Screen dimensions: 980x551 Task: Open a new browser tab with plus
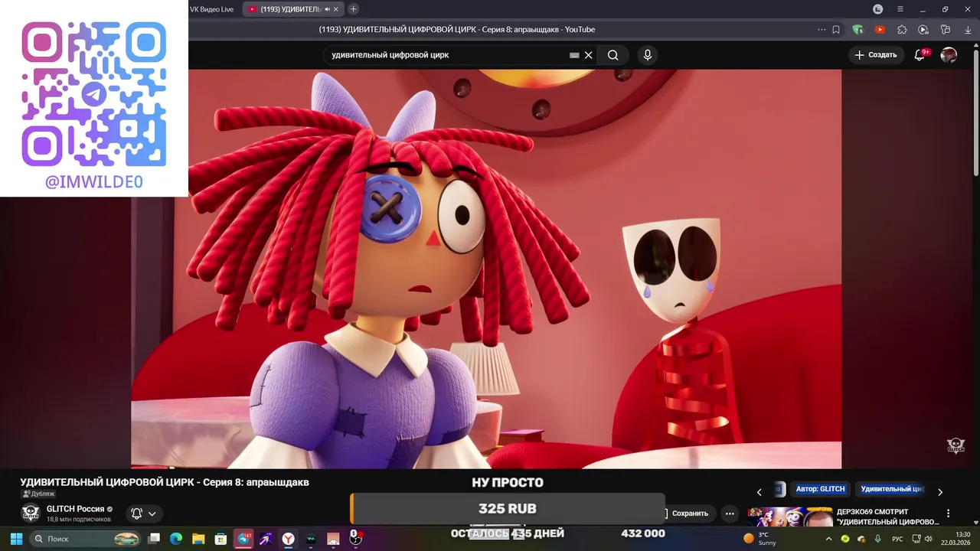(x=353, y=9)
